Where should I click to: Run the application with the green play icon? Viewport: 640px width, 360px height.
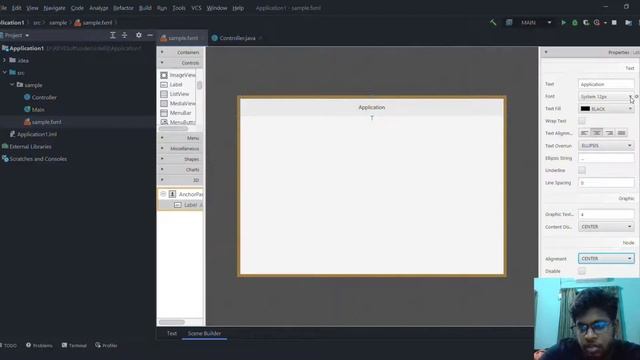(x=563, y=22)
